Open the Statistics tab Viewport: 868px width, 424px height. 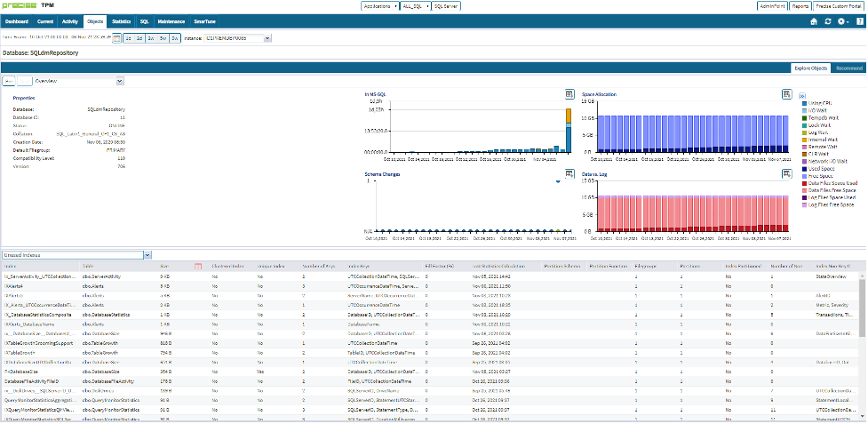(x=121, y=21)
